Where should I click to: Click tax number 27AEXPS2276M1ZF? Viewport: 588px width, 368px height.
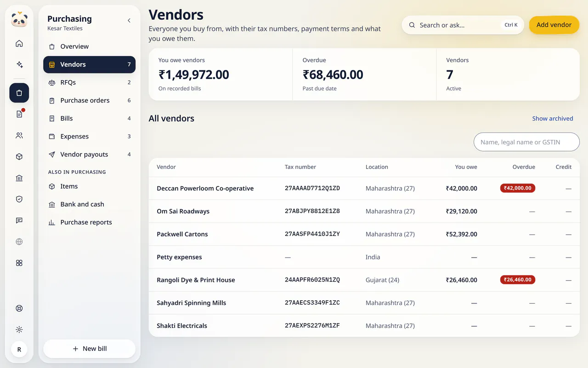(x=312, y=326)
